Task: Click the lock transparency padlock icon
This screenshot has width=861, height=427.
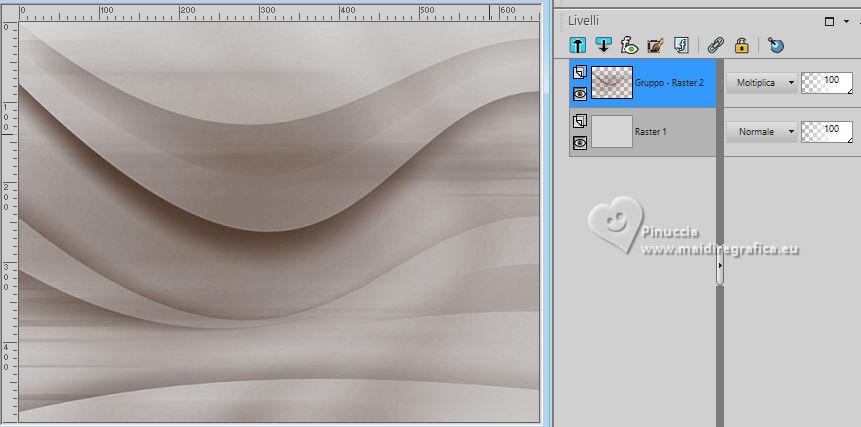Action: 741,45
